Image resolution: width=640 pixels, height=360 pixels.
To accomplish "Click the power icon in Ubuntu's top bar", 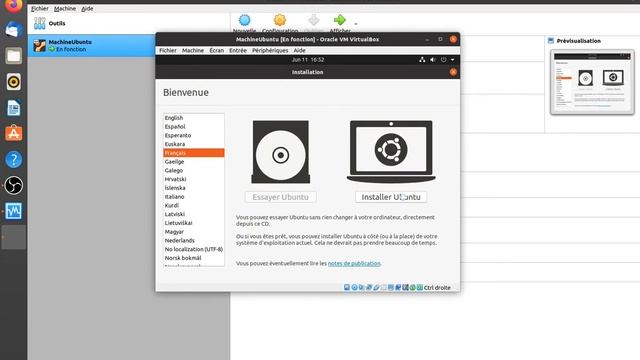I will [443, 60].
